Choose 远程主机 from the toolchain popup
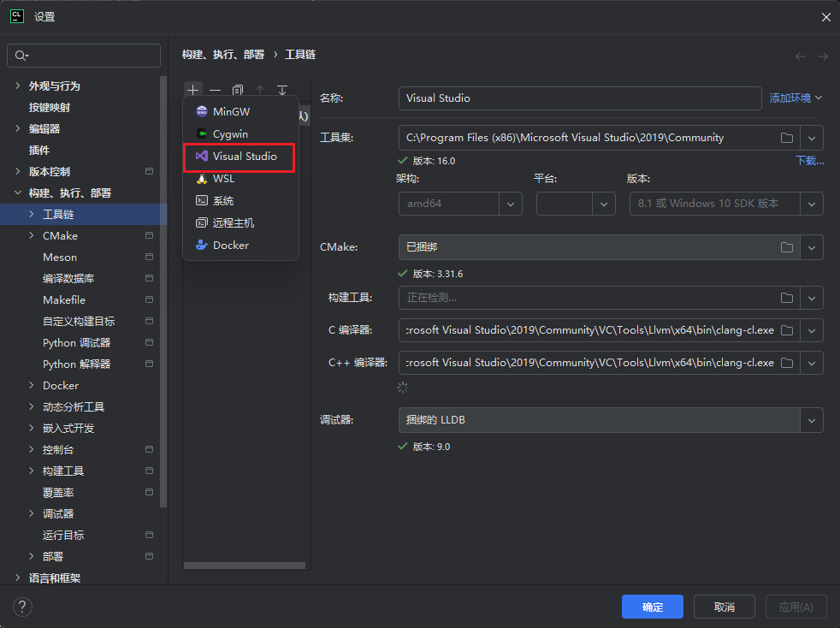840x628 pixels. pos(240,223)
